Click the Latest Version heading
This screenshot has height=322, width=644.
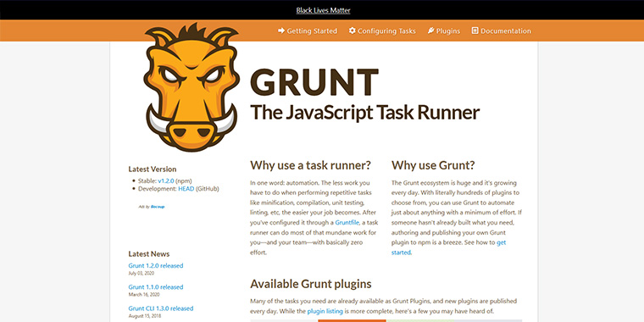(x=153, y=169)
